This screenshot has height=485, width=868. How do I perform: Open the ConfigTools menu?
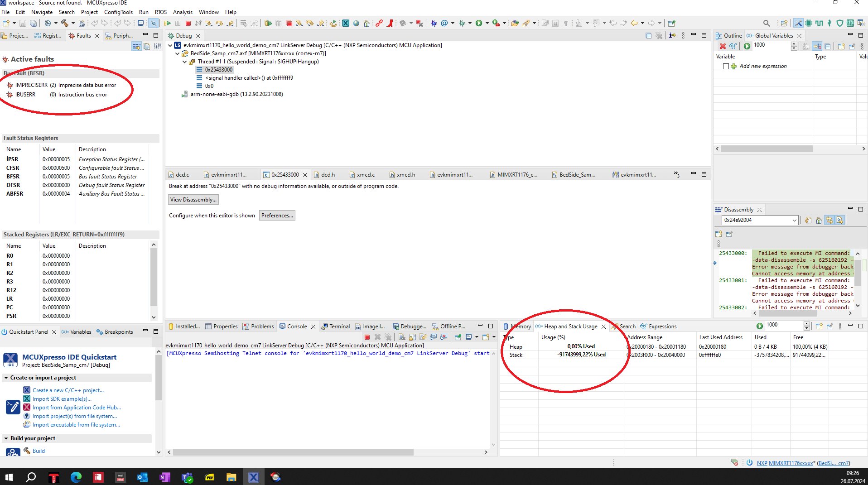[x=118, y=12]
